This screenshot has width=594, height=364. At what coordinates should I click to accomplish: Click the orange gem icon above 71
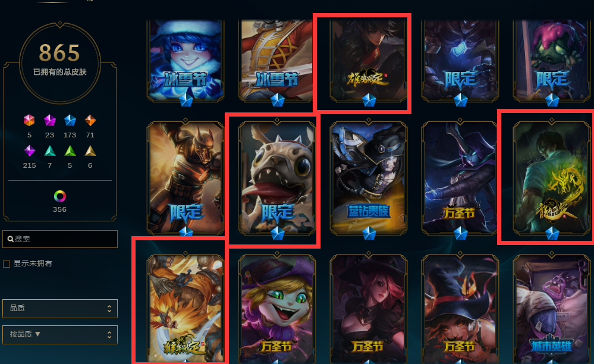90,121
